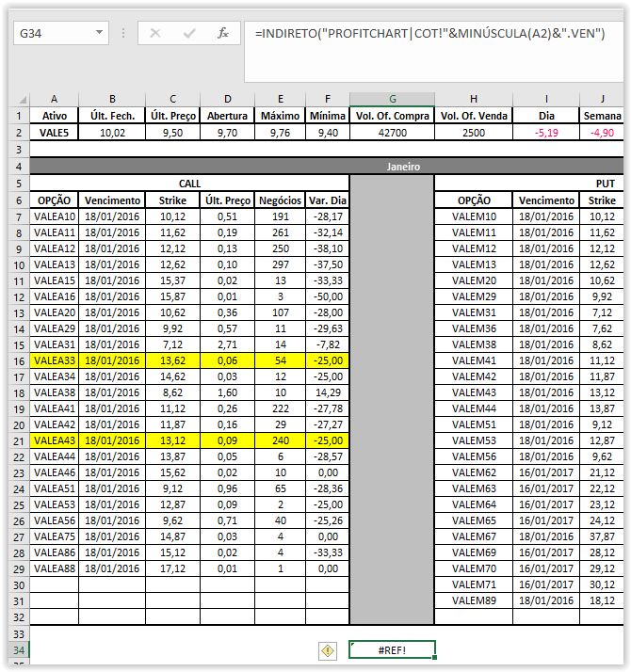Select row 16 header
Image resolution: width=631 pixels, height=672 pixels.
click(19, 360)
